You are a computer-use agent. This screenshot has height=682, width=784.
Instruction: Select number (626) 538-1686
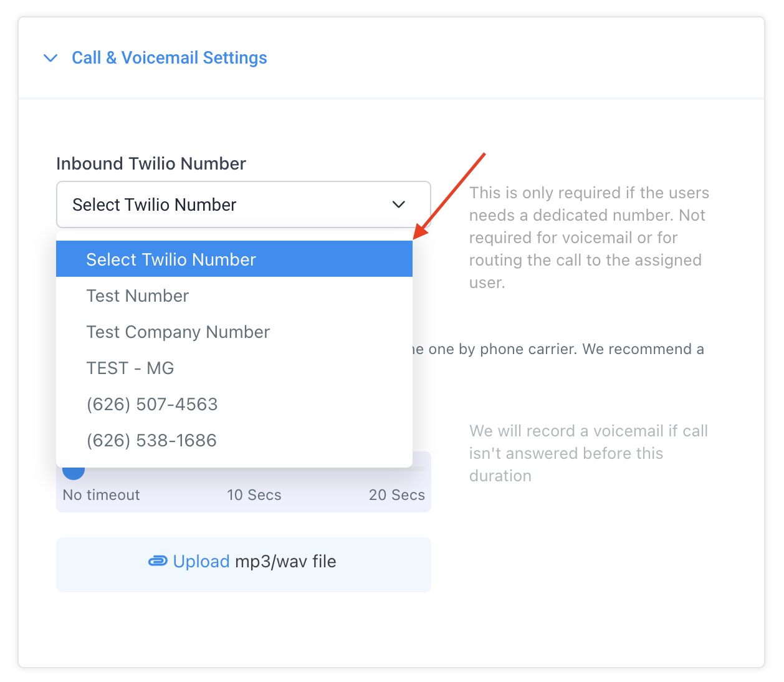(x=234, y=440)
